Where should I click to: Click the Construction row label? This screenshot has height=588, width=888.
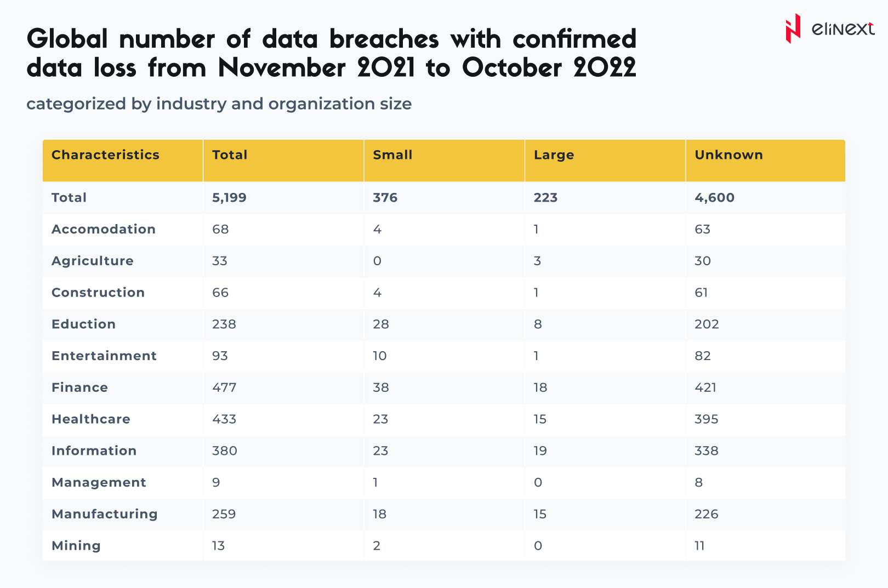(98, 293)
